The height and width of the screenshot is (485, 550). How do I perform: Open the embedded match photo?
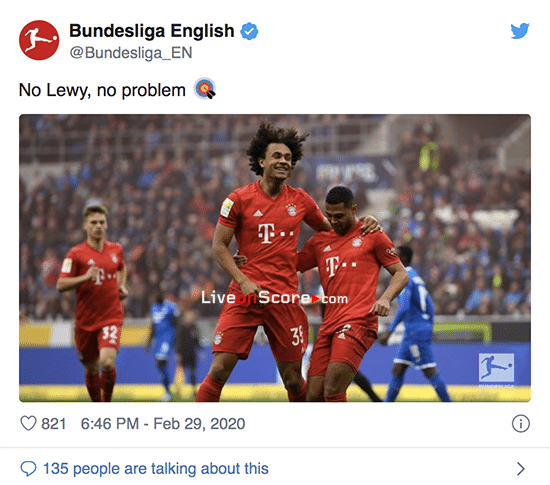pyautogui.click(x=275, y=258)
